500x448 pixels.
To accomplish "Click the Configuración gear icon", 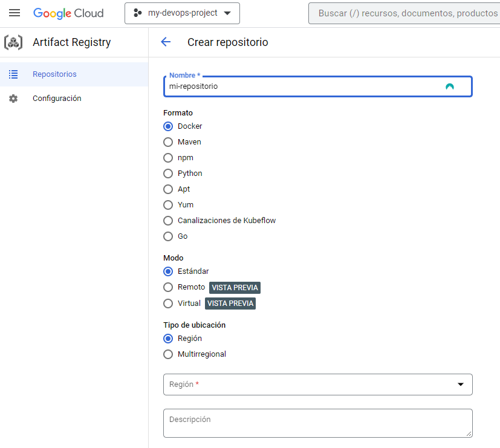I will (x=13, y=99).
